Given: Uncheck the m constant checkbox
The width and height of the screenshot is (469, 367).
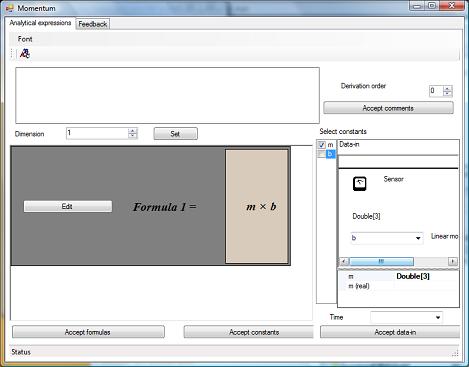Looking at the screenshot, I should (322, 145).
